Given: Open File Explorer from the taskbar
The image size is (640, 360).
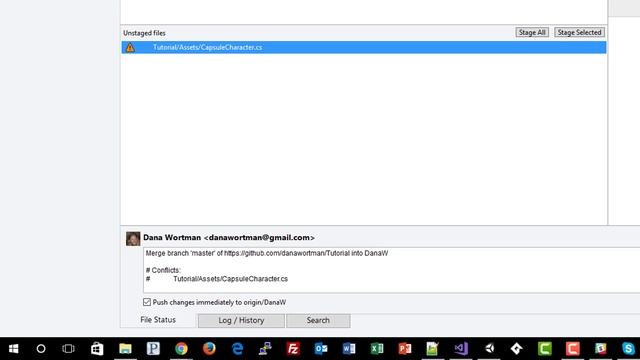Looking at the screenshot, I should click(125, 349).
